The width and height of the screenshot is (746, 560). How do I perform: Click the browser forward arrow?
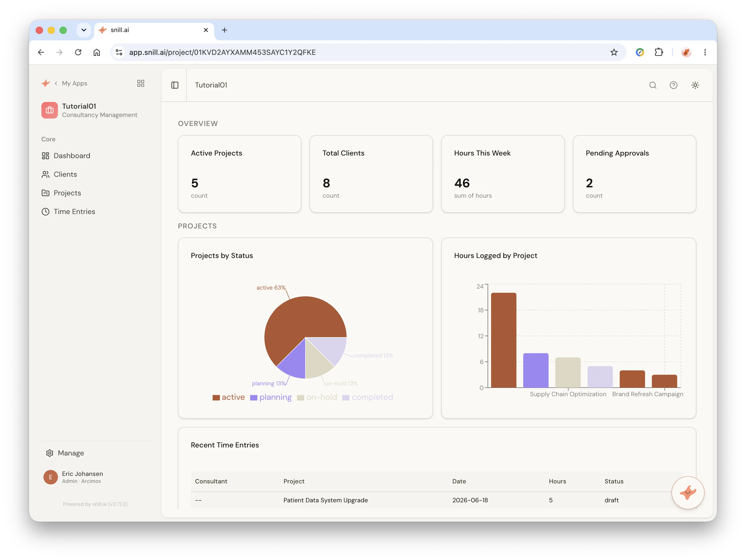pos(59,52)
